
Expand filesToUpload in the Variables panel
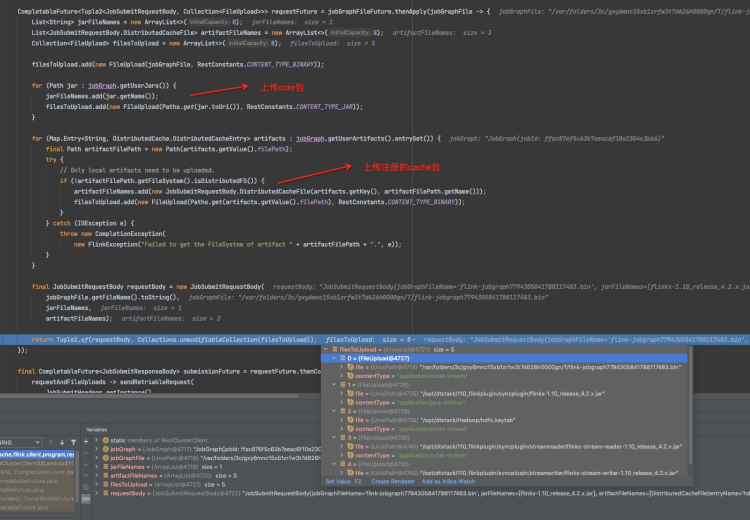pyautogui.click(x=97, y=484)
